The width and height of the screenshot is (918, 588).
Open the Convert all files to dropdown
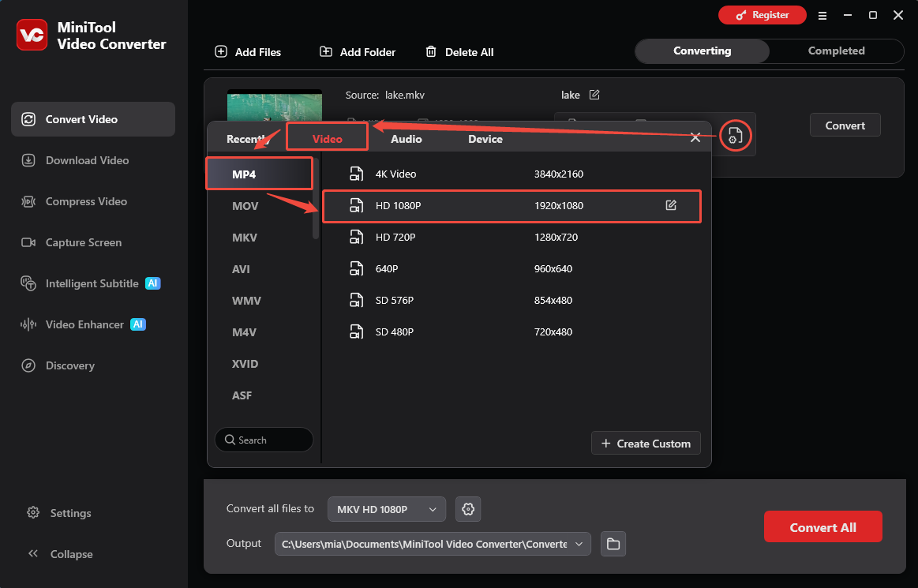(x=387, y=509)
